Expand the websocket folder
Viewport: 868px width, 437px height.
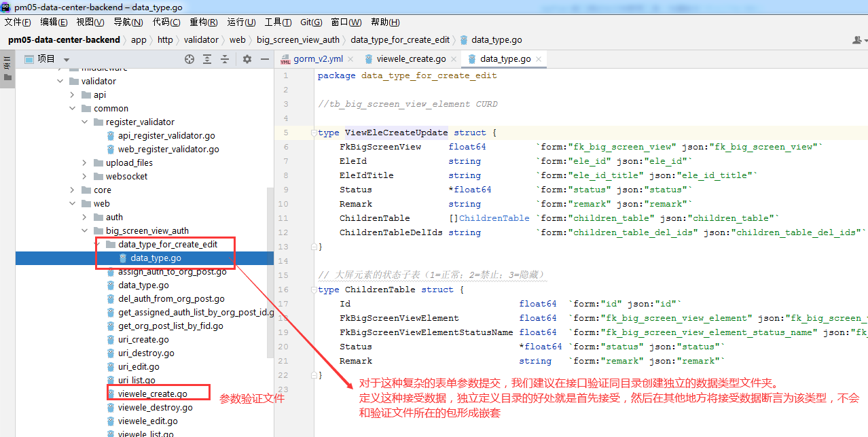pos(85,176)
